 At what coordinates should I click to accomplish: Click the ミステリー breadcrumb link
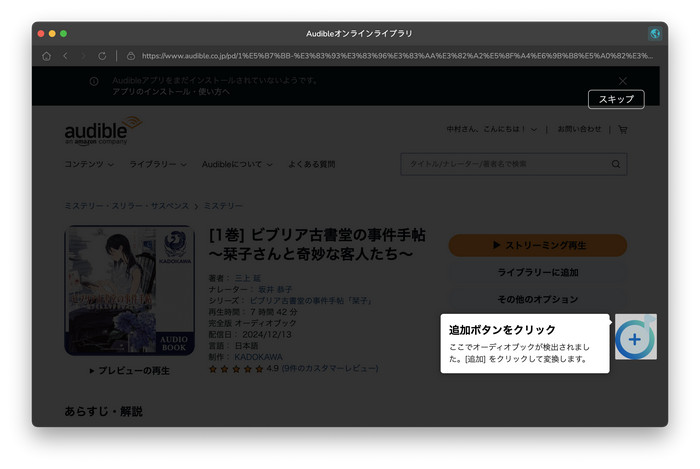pos(223,206)
